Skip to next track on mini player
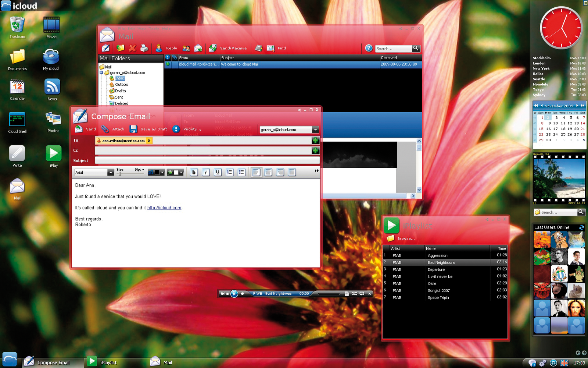Viewport: 588px width, 368px height. tap(242, 294)
